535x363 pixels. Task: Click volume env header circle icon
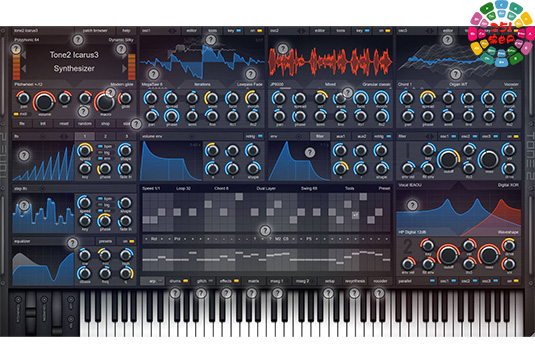click(x=192, y=136)
